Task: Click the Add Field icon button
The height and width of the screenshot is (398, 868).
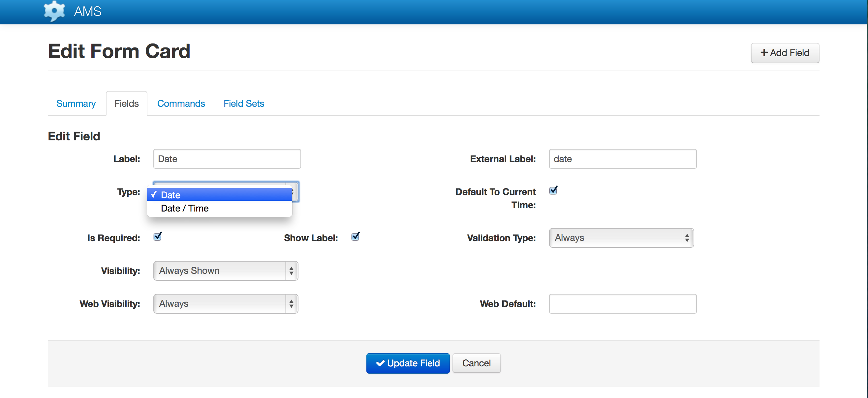Action: [784, 53]
